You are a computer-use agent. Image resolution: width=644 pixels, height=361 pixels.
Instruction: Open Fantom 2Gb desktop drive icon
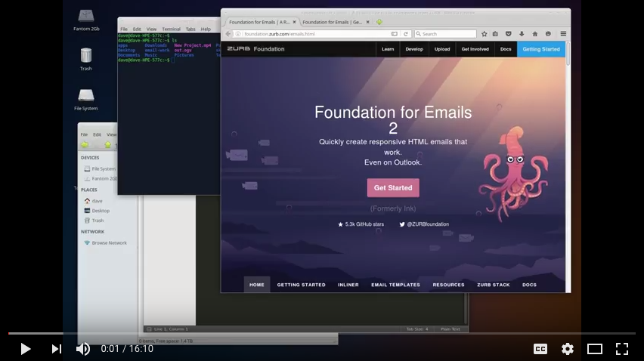click(x=86, y=20)
